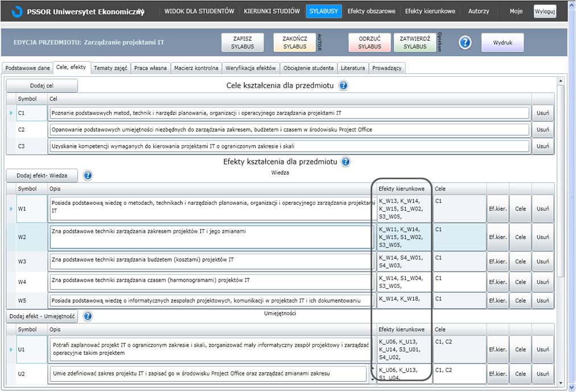Open help beside Dodaj efekt- Wiedza
The image size is (576, 392).
(x=88, y=175)
